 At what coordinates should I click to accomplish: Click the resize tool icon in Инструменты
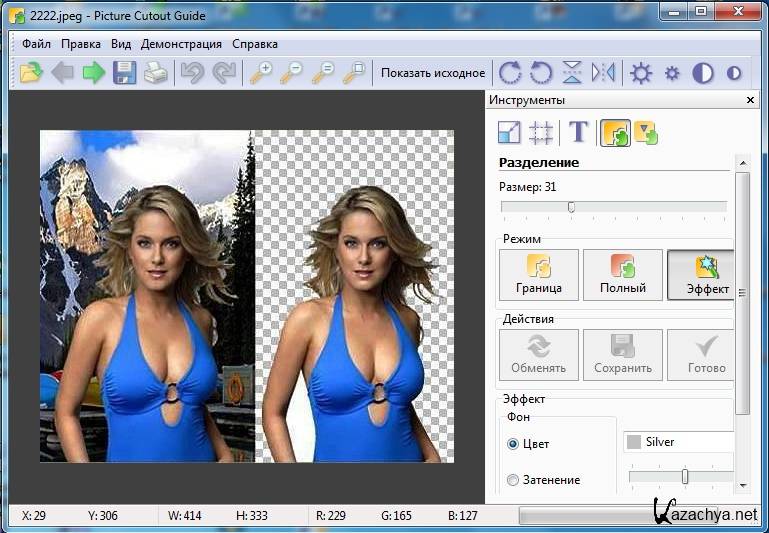pos(510,132)
